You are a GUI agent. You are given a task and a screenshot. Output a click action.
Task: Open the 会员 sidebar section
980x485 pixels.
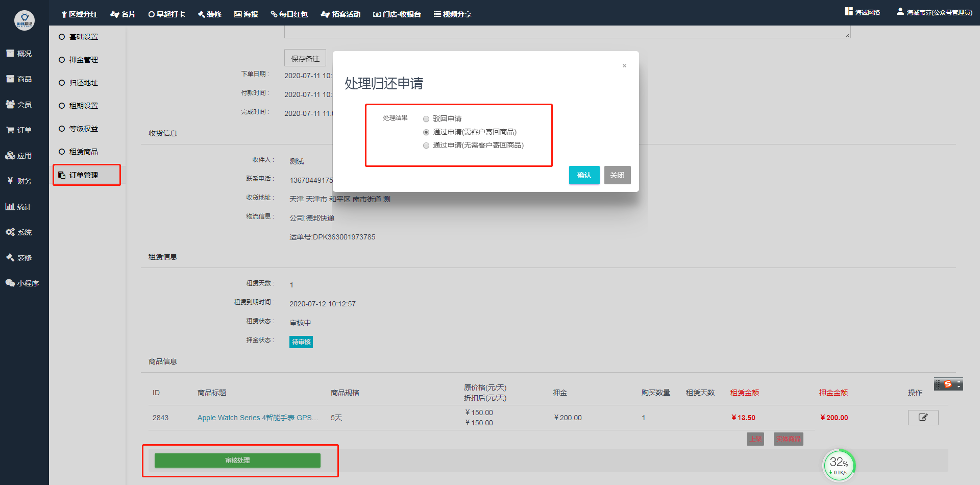pos(19,105)
